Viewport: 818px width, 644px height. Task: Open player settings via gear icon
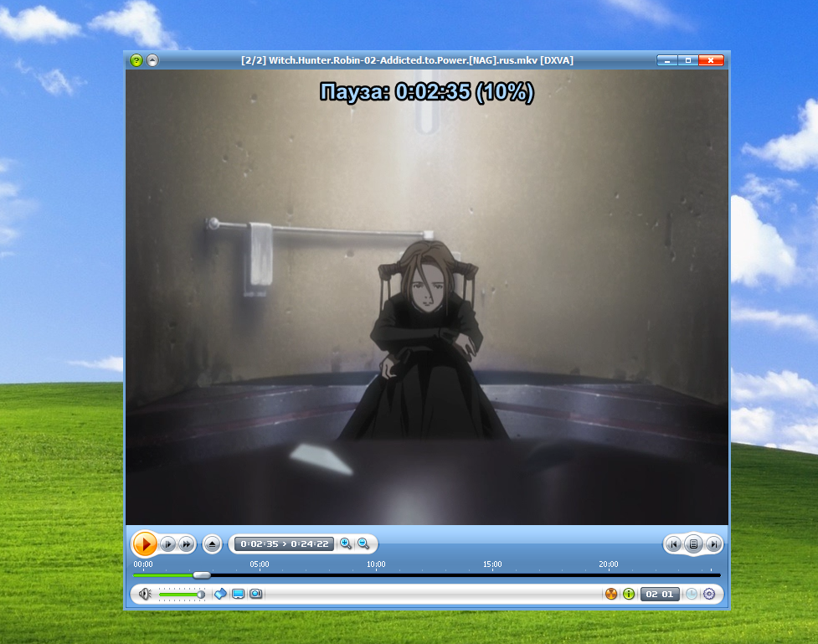pos(709,594)
